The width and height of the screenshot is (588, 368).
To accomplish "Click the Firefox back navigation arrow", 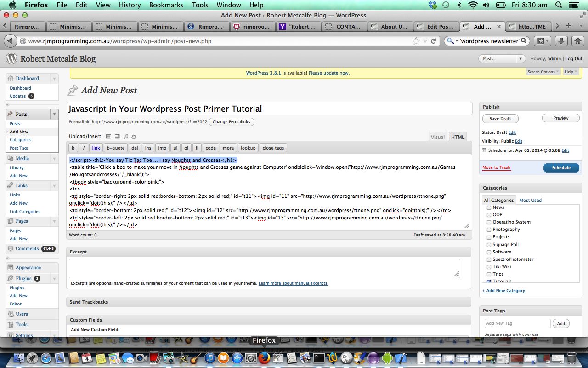I will click(10, 41).
